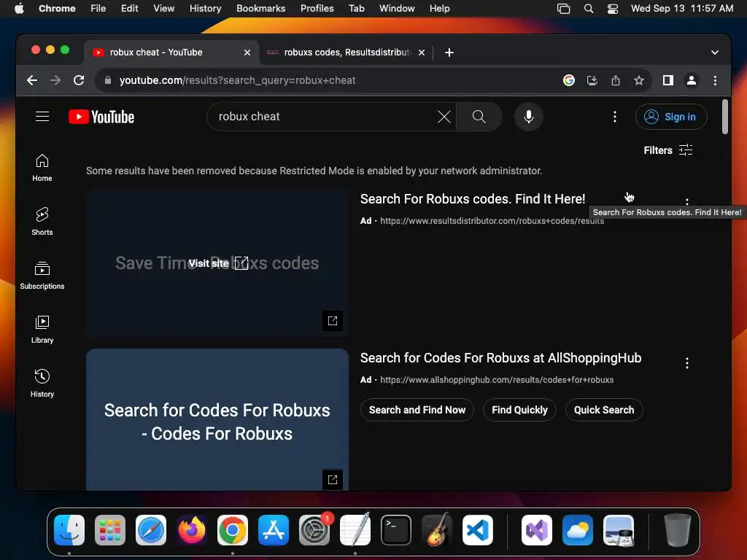Screen dimensions: 747x560
Task: Click the page vertical scrollbar
Action: 724,117
